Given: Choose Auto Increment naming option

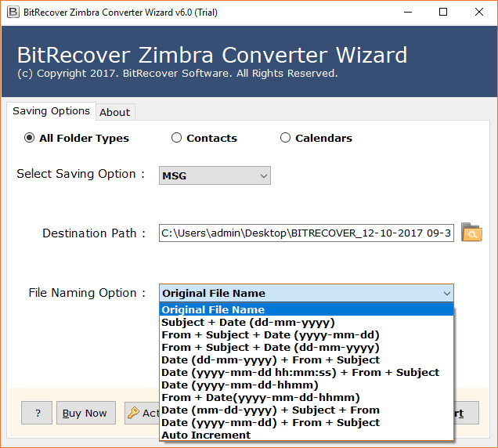Looking at the screenshot, I should coord(306,435).
